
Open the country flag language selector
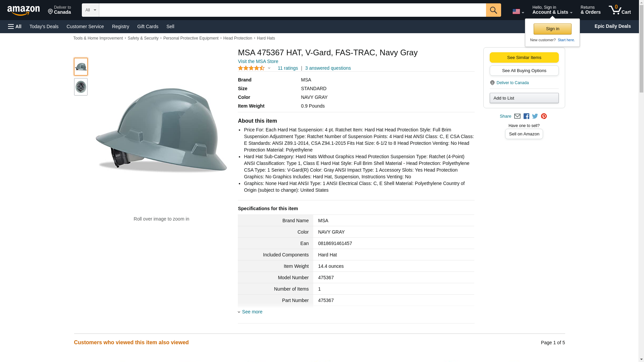518,11
